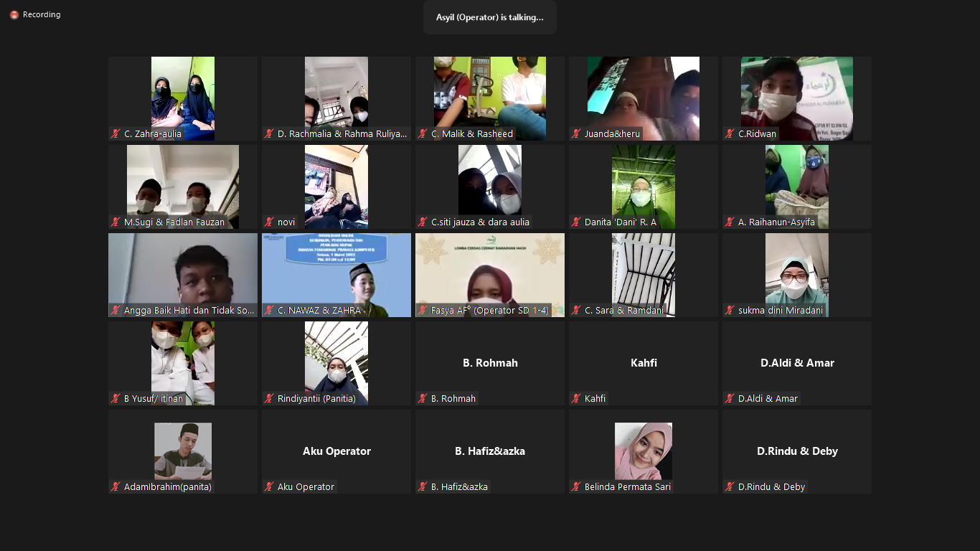This screenshot has width=980, height=551.
Task: Click muted mic icon beside Aku Operator label
Action: [x=269, y=487]
